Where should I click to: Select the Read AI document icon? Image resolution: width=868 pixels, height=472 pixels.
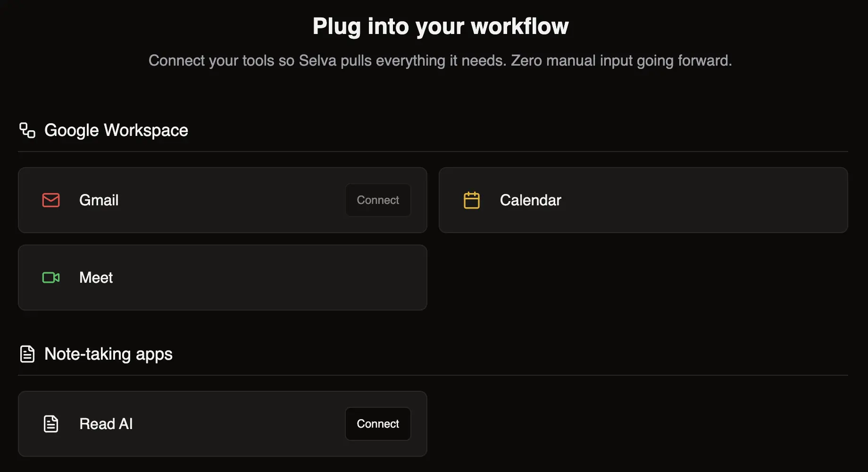(50, 424)
